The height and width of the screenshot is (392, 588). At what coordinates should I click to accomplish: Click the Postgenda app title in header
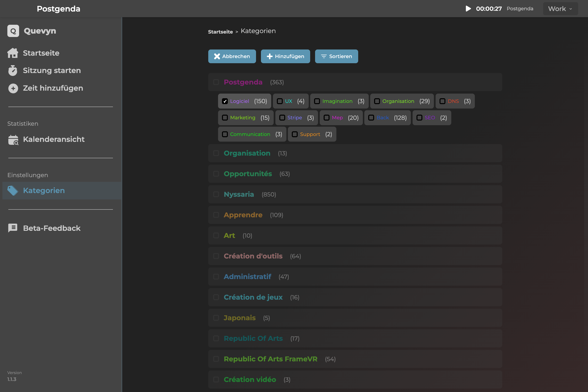[59, 9]
